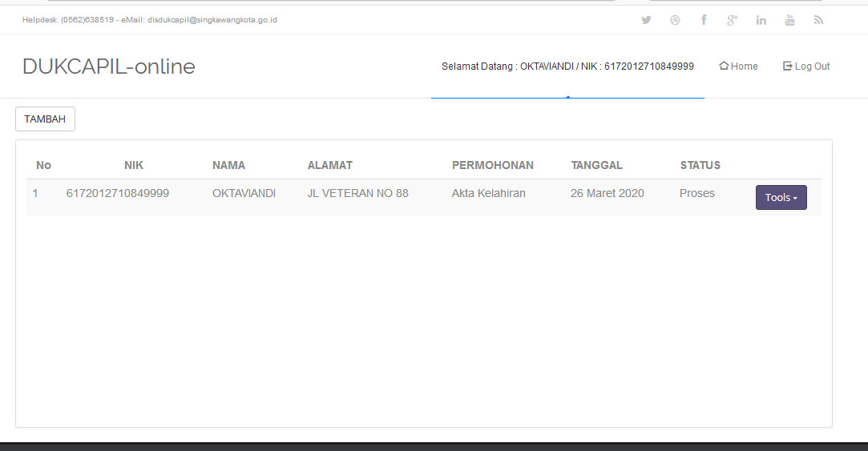Click the NAMA column header
Image resolution: width=868 pixels, height=451 pixels.
point(228,166)
